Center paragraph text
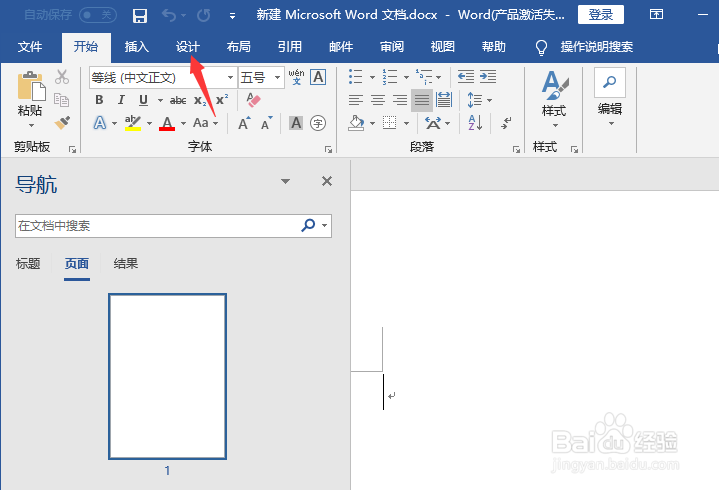The height and width of the screenshot is (490, 719). 378,100
